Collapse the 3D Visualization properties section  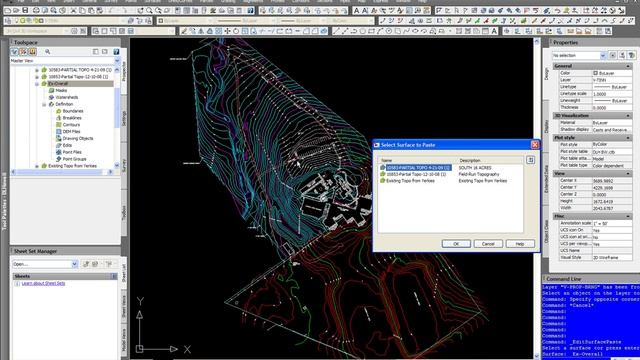628,116
